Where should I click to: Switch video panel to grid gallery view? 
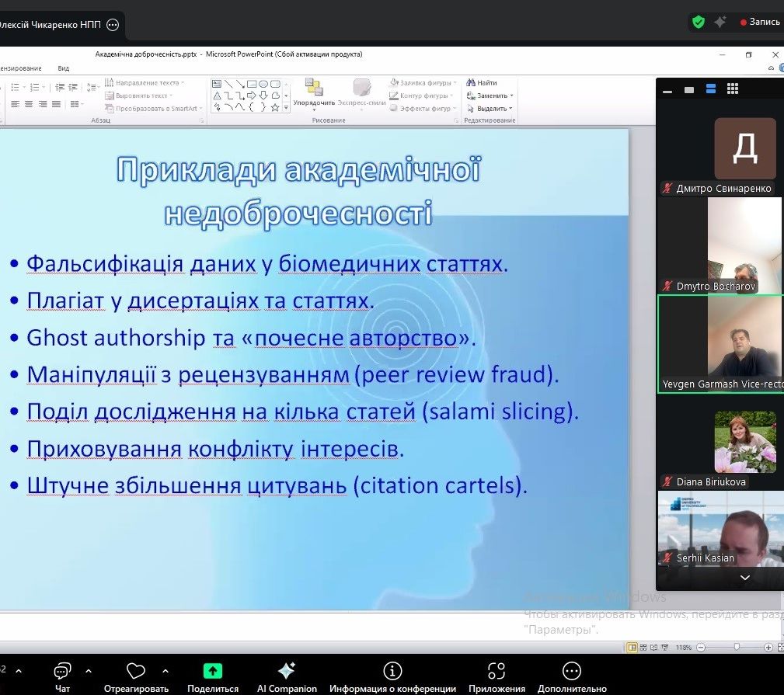[x=732, y=90]
